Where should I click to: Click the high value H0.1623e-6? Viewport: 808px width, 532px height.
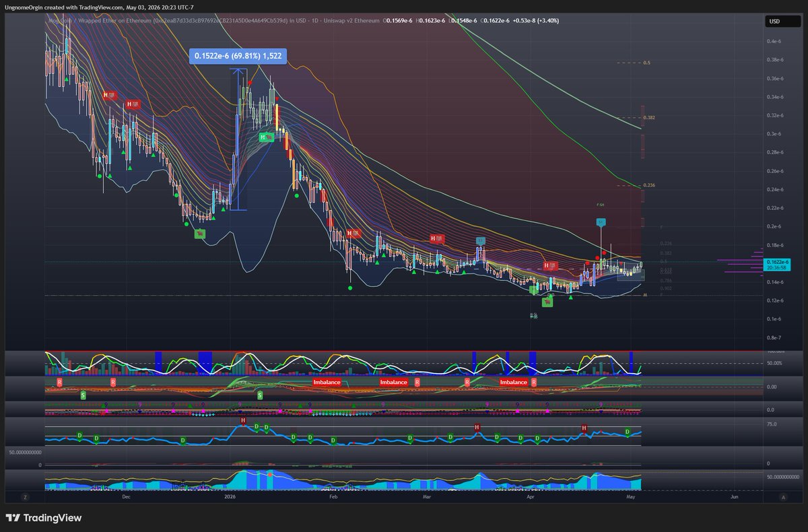[x=430, y=21]
